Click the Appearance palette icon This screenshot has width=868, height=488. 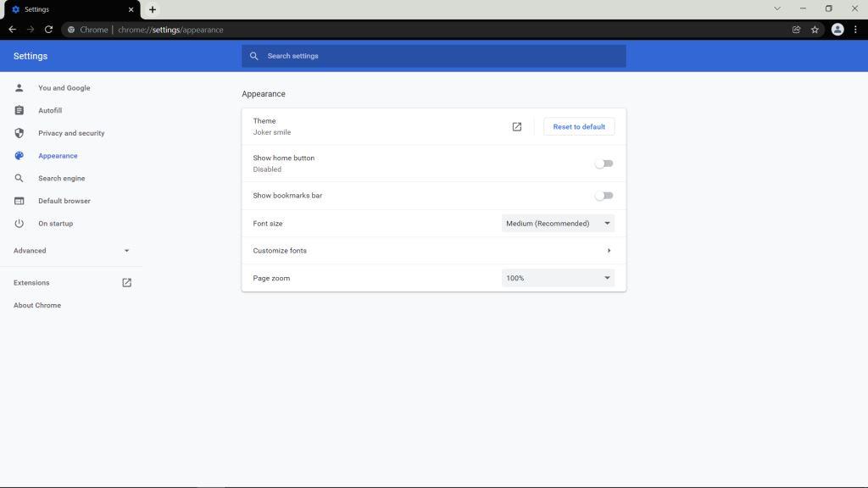point(19,156)
